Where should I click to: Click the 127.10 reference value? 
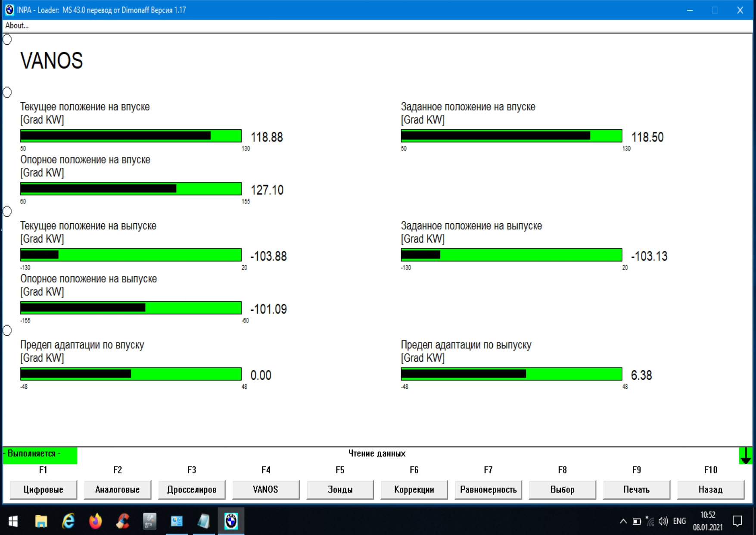(267, 190)
